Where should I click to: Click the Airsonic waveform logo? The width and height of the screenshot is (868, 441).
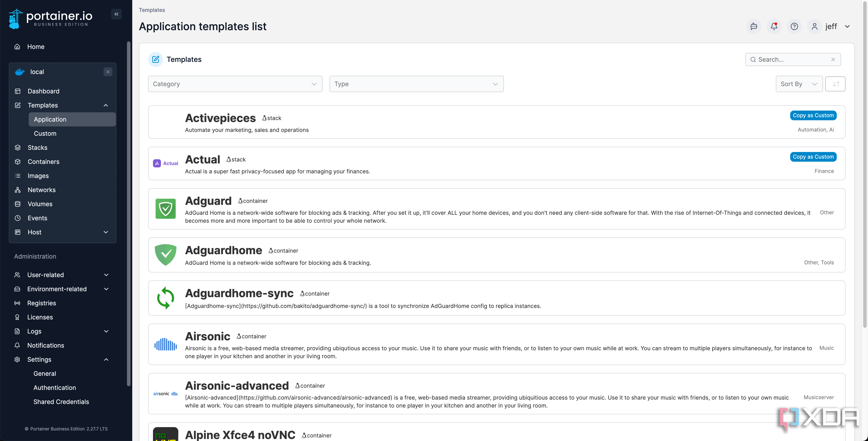166,344
